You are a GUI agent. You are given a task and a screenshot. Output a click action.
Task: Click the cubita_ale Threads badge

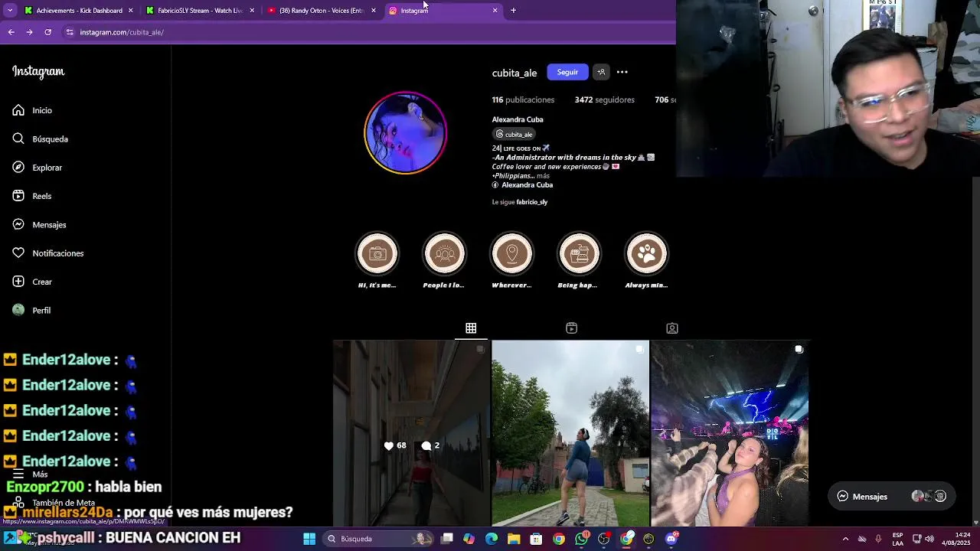[514, 134]
